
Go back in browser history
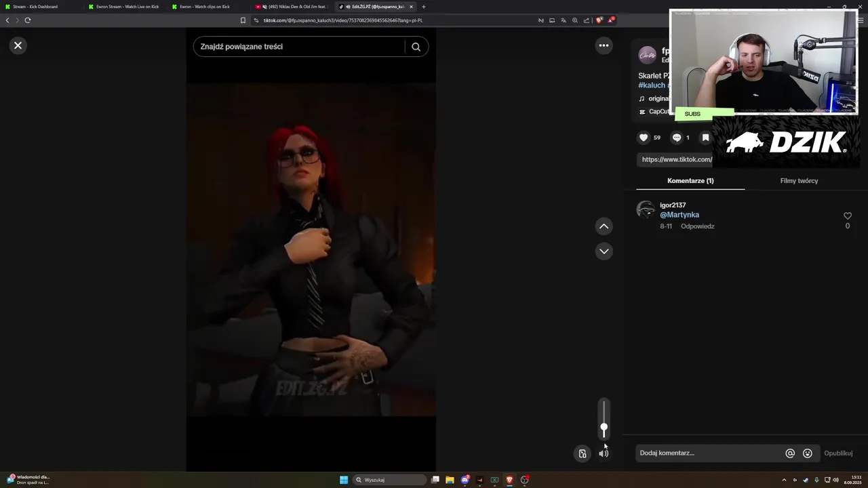[7, 20]
